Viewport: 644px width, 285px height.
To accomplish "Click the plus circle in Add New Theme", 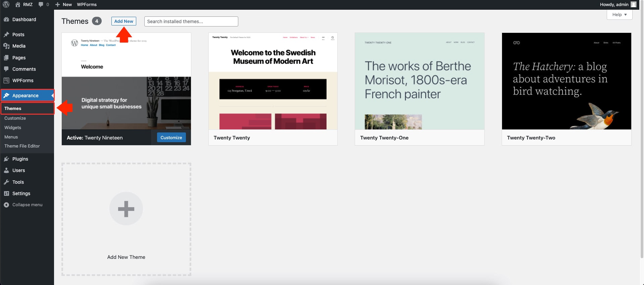I will pyautogui.click(x=126, y=209).
